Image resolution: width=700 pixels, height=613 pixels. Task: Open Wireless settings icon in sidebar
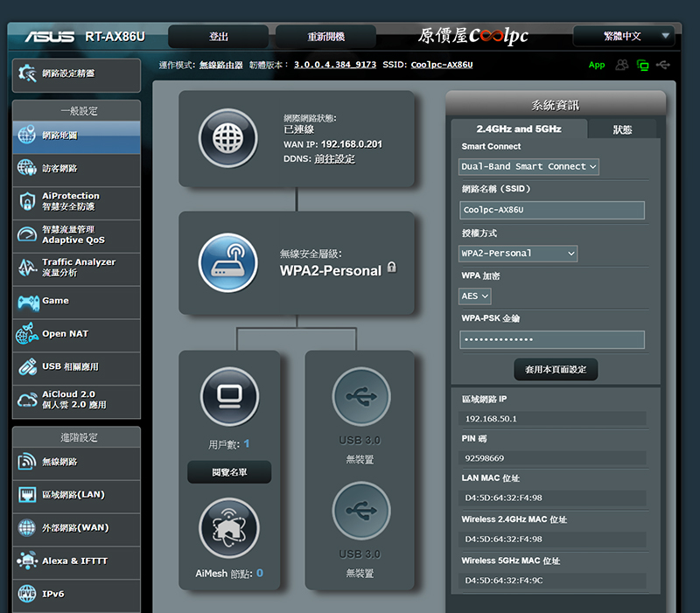tap(27, 462)
